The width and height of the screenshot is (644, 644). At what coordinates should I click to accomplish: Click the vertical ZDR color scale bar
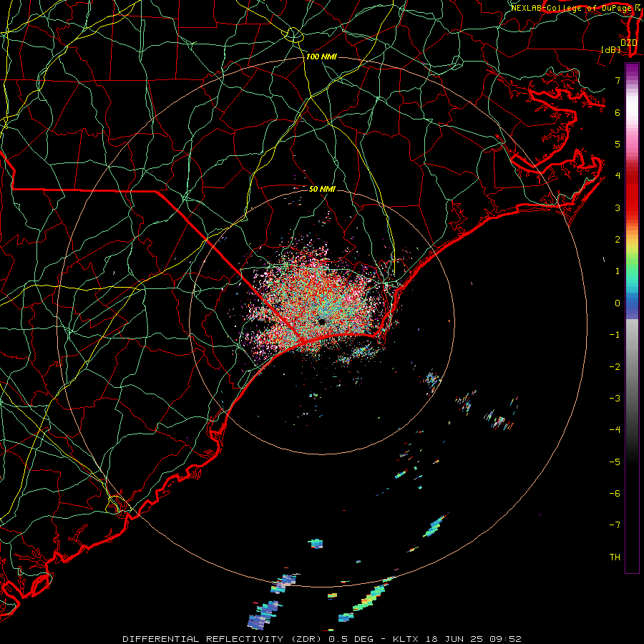point(632,318)
